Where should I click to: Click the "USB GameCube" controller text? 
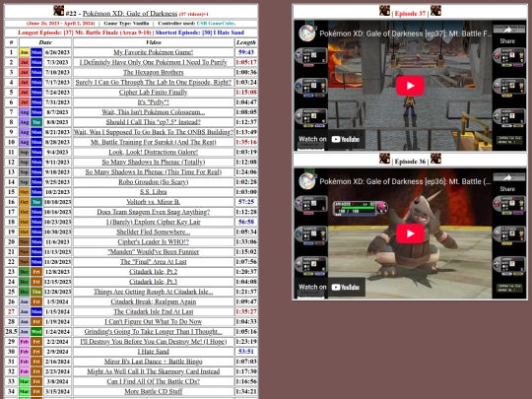[x=216, y=24]
